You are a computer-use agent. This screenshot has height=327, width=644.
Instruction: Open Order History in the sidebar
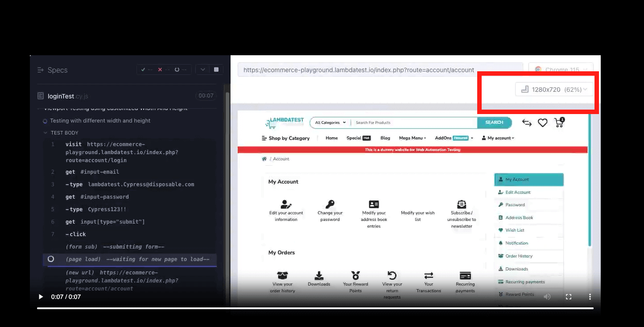pos(529,256)
